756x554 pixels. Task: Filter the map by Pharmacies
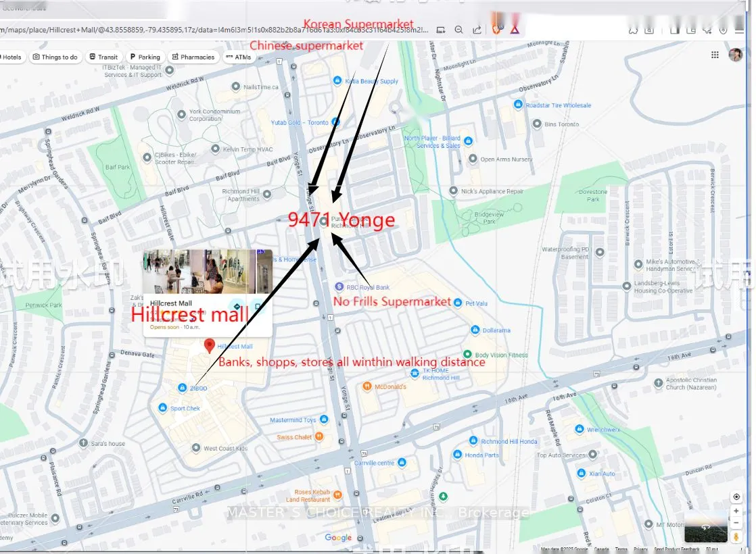pyautogui.click(x=193, y=57)
